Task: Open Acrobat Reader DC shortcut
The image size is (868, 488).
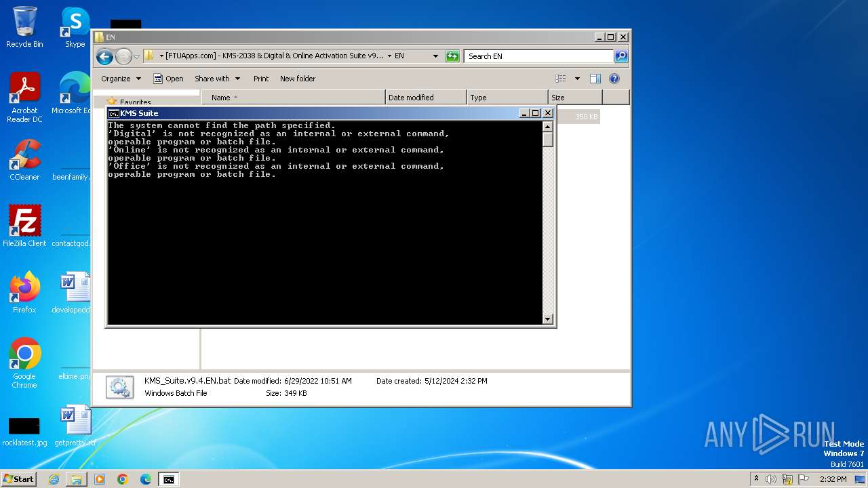Action: coord(24,97)
